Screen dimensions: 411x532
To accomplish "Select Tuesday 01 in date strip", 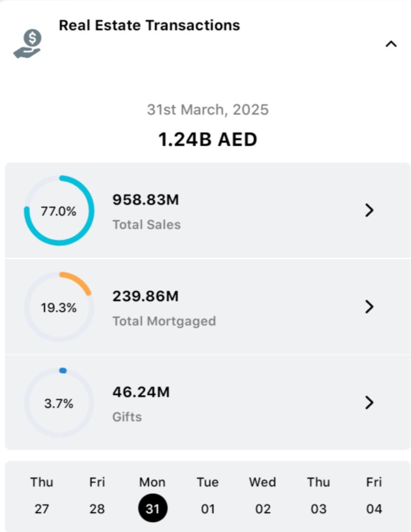I will coord(208,496).
